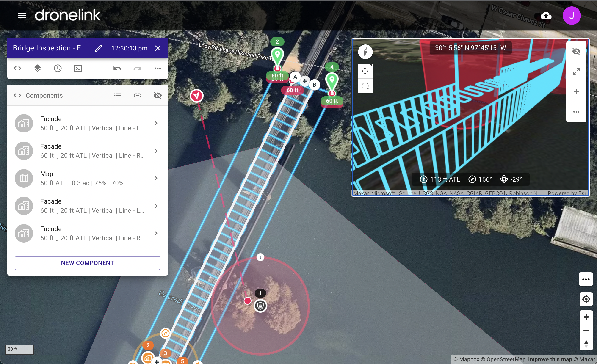The height and width of the screenshot is (364, 597).
Task: Click the first Facade component building icon
Action: [x=24, y=124]
